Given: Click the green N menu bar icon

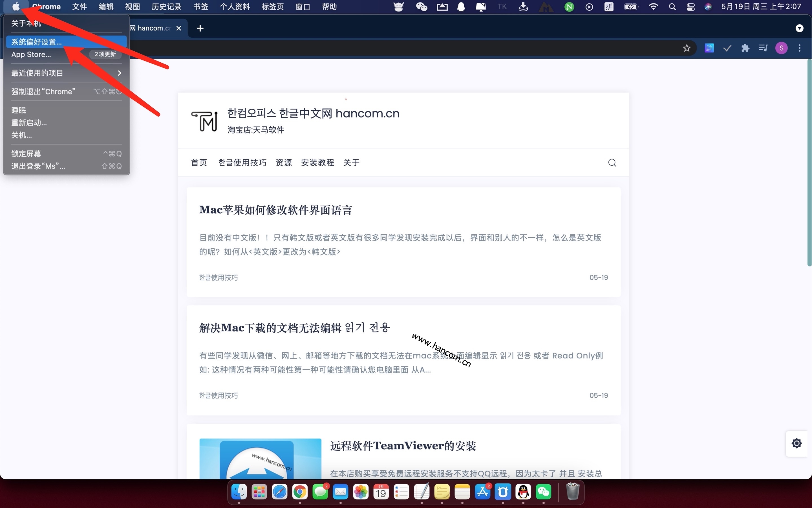Looking at the screenshot, I should 569,7.
